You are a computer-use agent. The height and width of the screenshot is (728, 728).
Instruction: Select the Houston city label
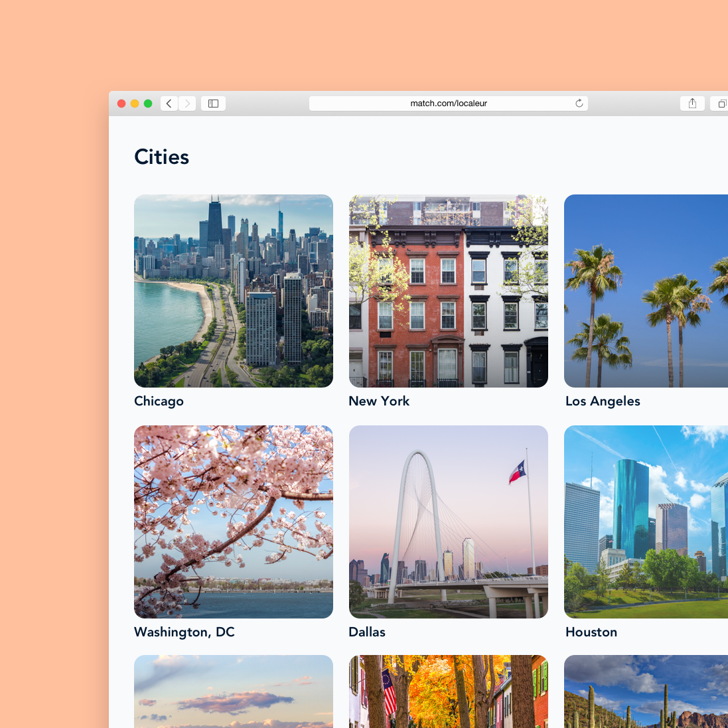(x=591, y=632)
